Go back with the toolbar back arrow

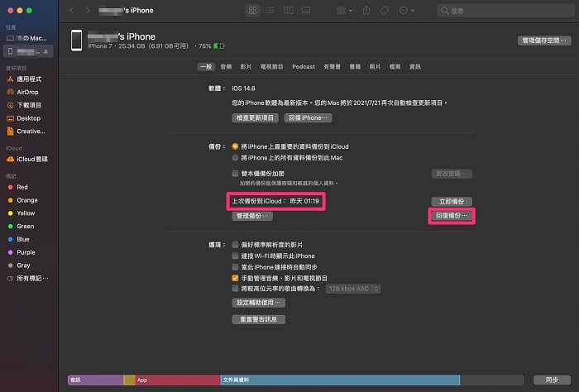pos(71,10)
